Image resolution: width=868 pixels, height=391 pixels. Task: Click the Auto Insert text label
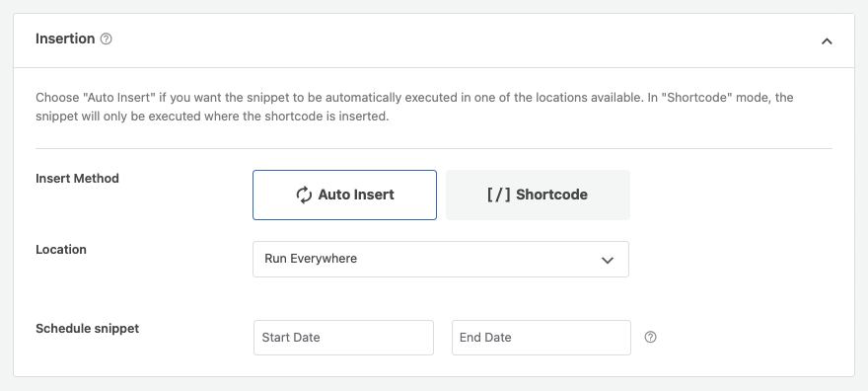(356, 195)
